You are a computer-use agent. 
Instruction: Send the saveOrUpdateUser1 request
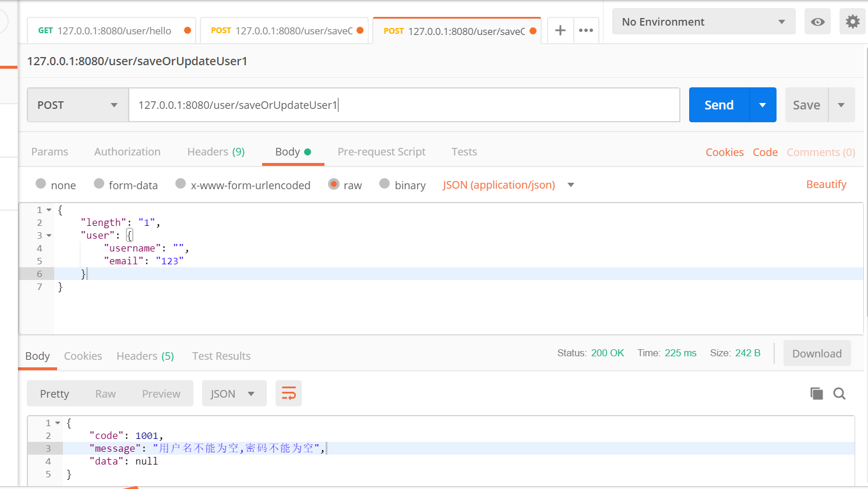point(718,105)
